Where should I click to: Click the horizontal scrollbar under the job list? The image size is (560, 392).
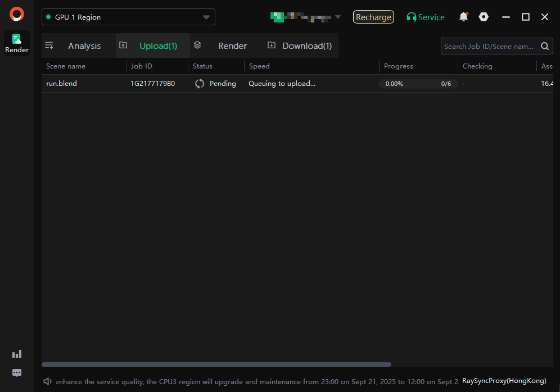(216, 364)
